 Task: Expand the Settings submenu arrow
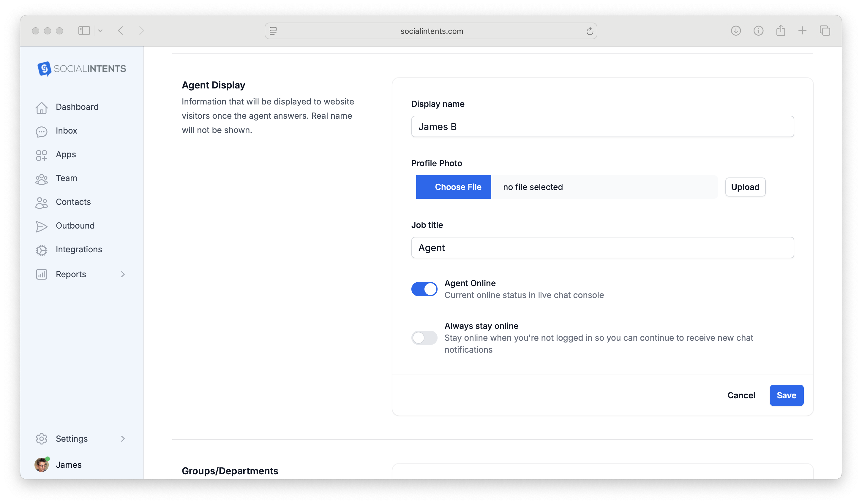pyautogui.click(x=123, y=438)
